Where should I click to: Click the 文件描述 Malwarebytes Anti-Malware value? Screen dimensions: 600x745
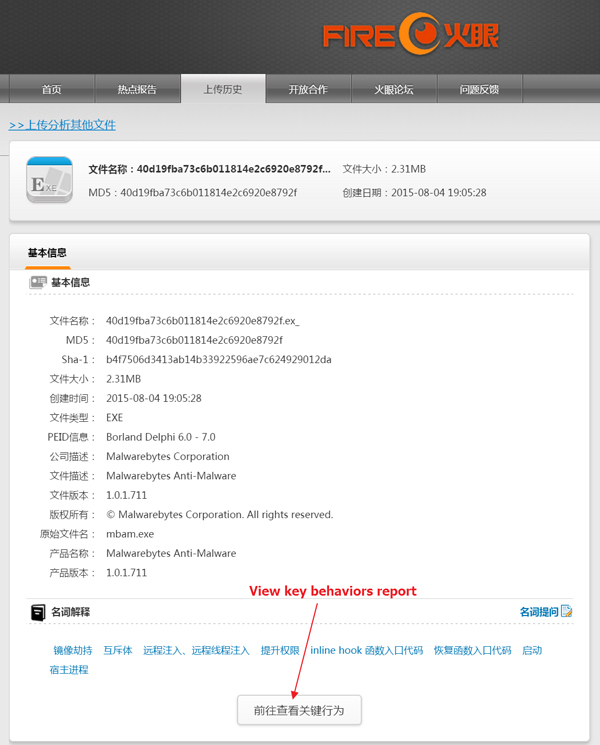(x=171, y=476)
